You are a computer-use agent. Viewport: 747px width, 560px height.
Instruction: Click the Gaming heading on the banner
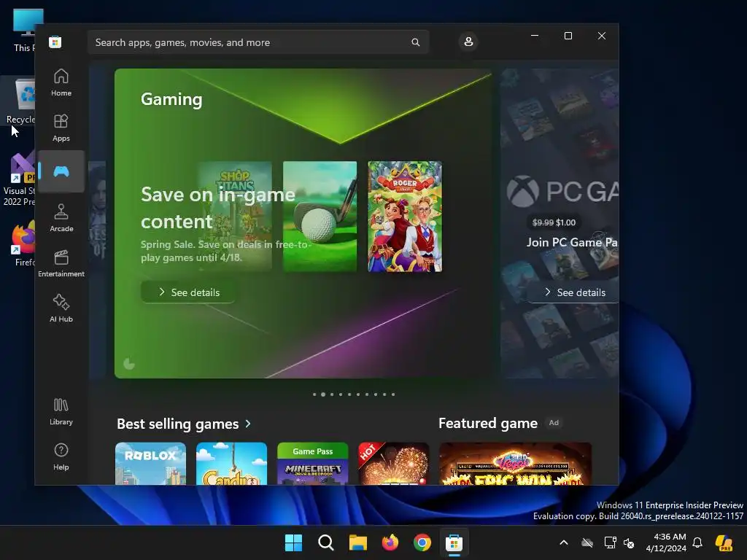(x=171, y=99)
